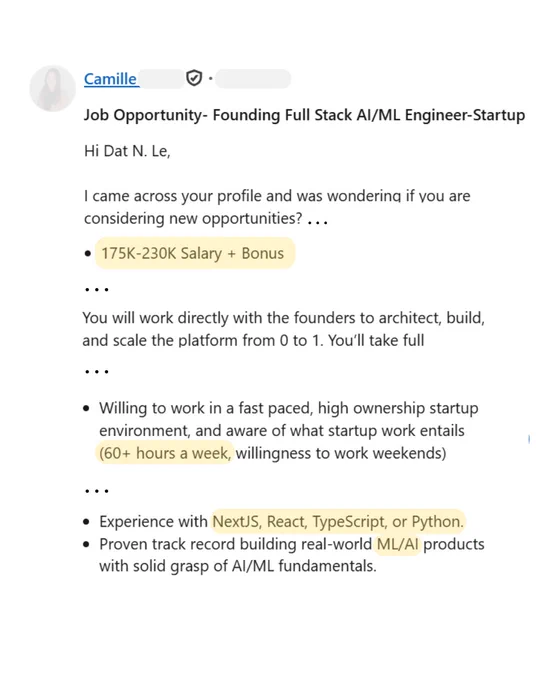This screenshot has width=544, height=680.
Task: Click the greeting "Hi Dat N. Le,"
Action: [x=127, y=151]
